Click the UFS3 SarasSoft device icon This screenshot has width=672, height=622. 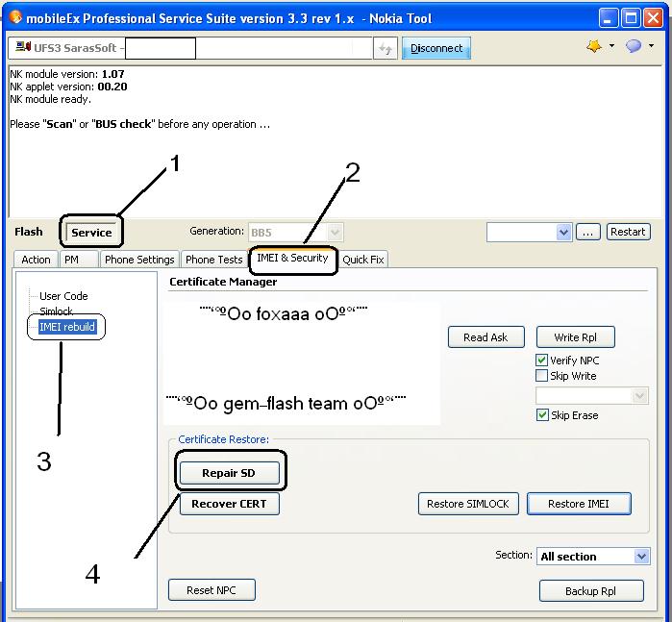tap(23, 46)
